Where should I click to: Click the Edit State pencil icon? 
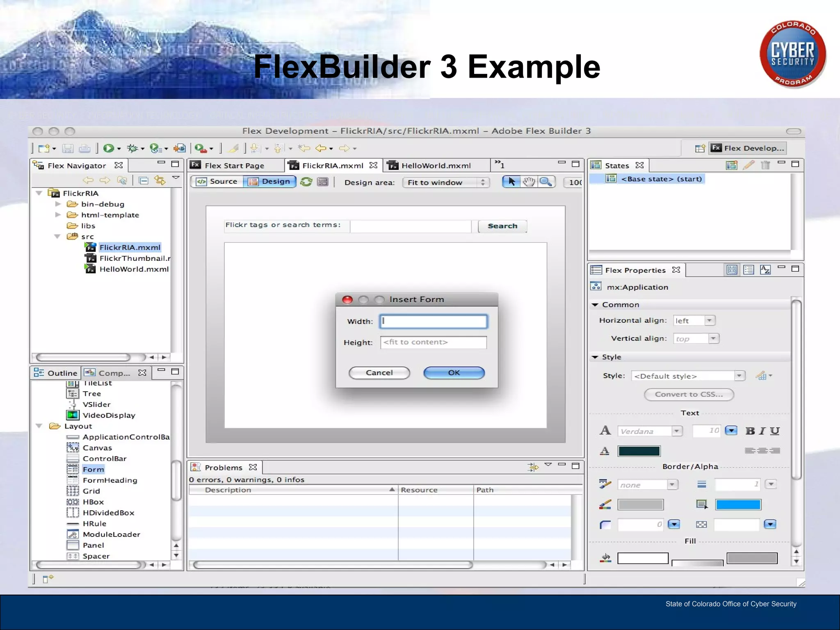coord(749,165)
